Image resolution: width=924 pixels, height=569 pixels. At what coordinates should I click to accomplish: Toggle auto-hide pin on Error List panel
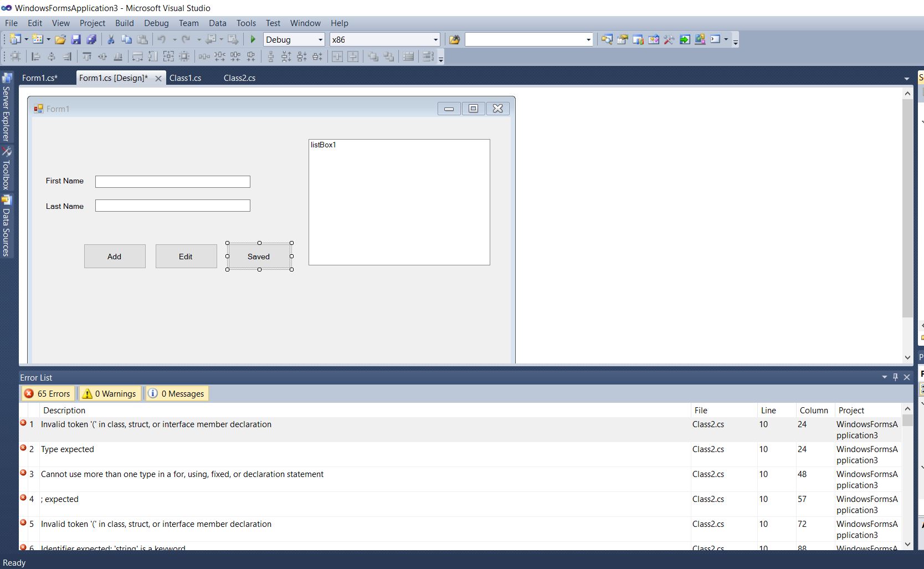[x=895, y=377]
